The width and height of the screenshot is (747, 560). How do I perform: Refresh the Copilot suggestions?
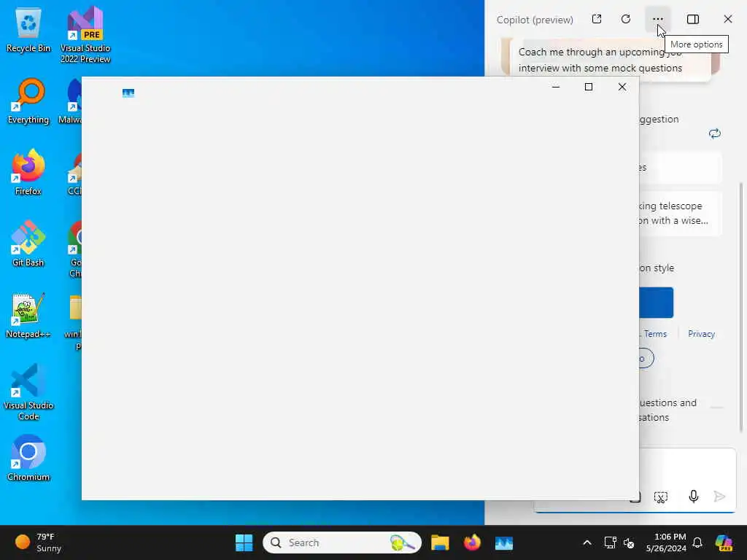click(715, 133)
